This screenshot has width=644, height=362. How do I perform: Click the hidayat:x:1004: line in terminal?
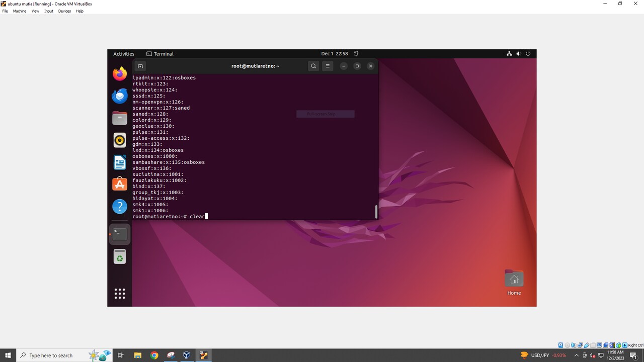pos(155,198)
